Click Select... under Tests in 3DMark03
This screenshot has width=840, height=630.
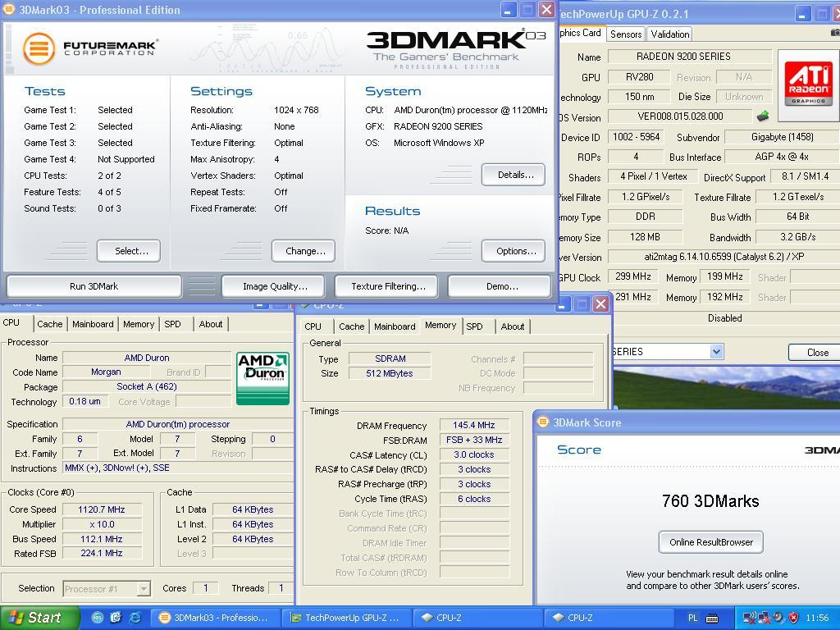tap(129, 251)
